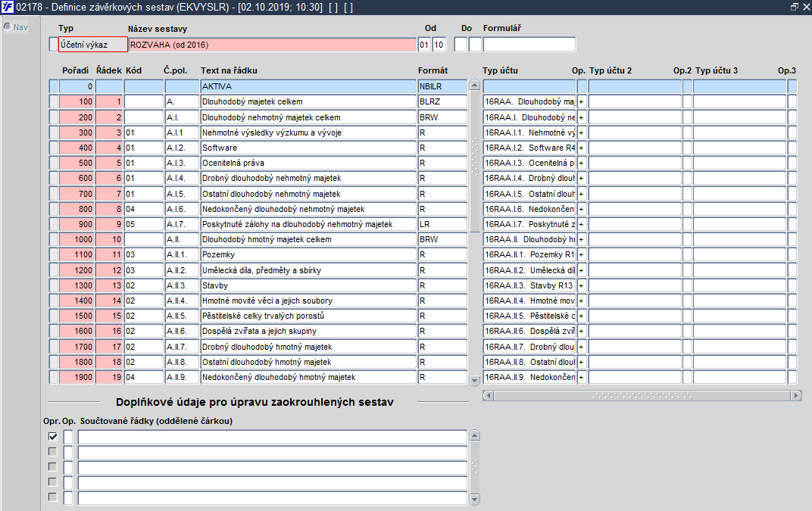The height and width of the screenshot is (511, 812).
Task: Click the app logo icon in title bar
Action: pyautogui.click(x=8, y=7)
